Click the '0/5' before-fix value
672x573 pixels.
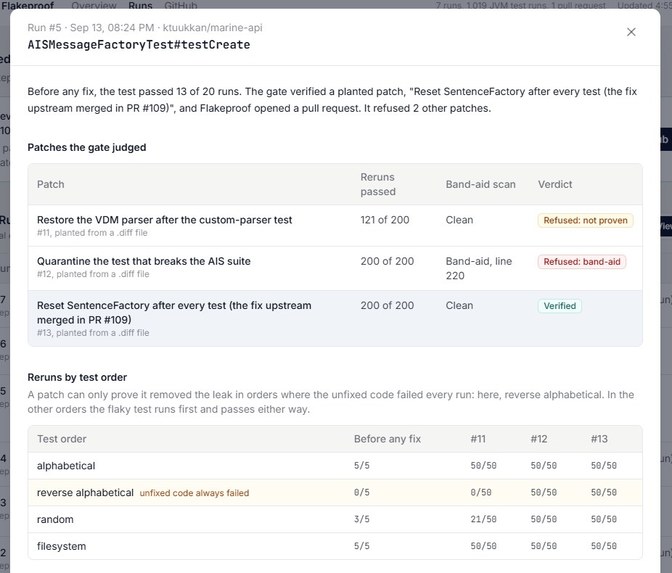[362, 492]
